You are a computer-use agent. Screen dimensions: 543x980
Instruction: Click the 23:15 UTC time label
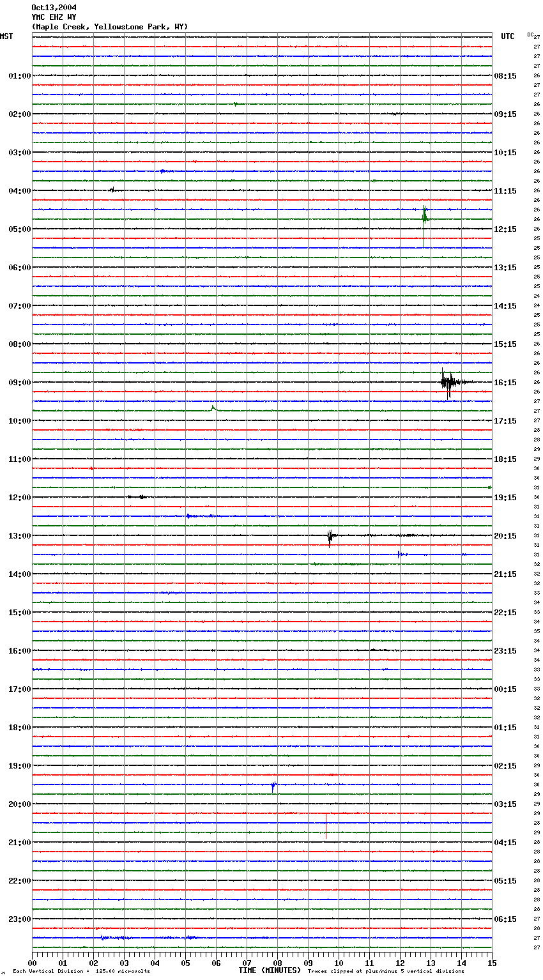505,651
